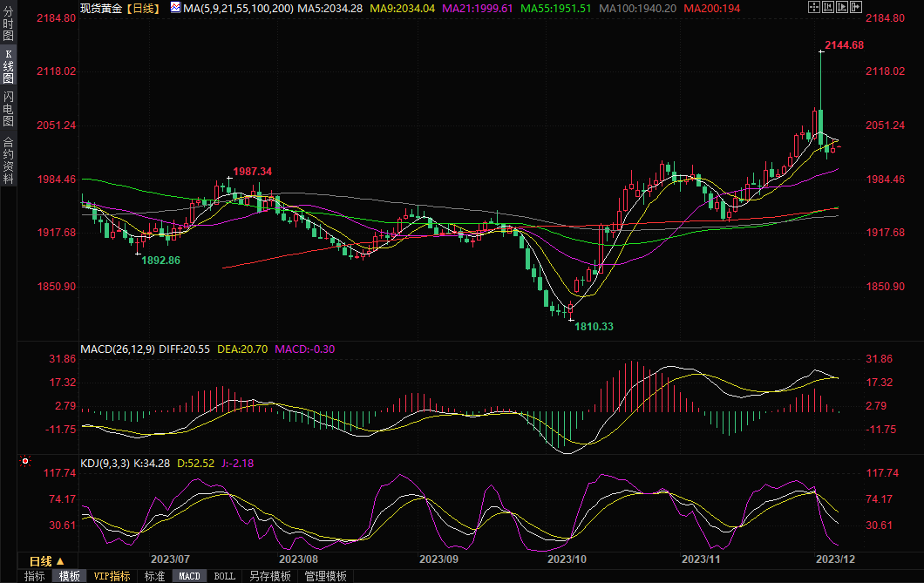Click the chart playback icon with arrow
This screenshot has height=583, width=924.
click(x=842, y=7)
